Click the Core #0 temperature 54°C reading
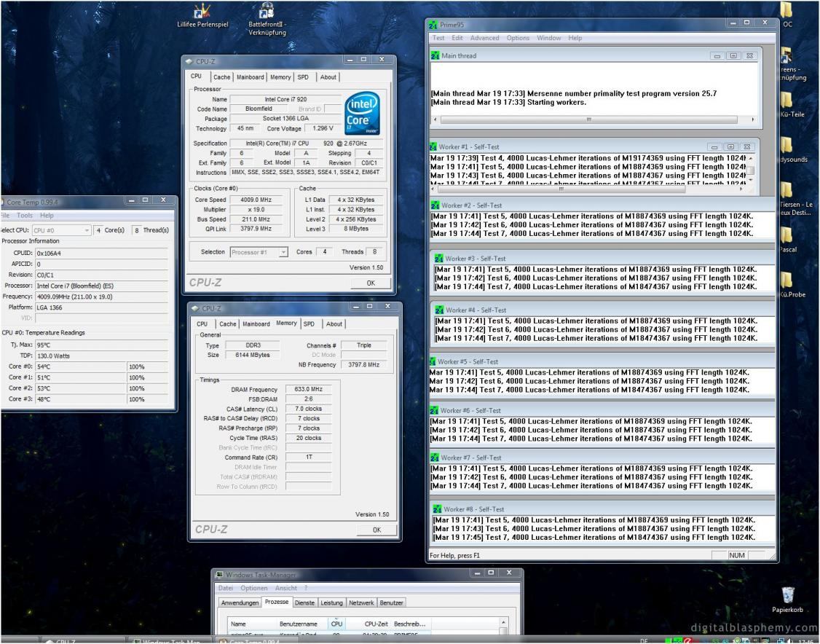Screen dimensions: 820x644 point(80,366)
